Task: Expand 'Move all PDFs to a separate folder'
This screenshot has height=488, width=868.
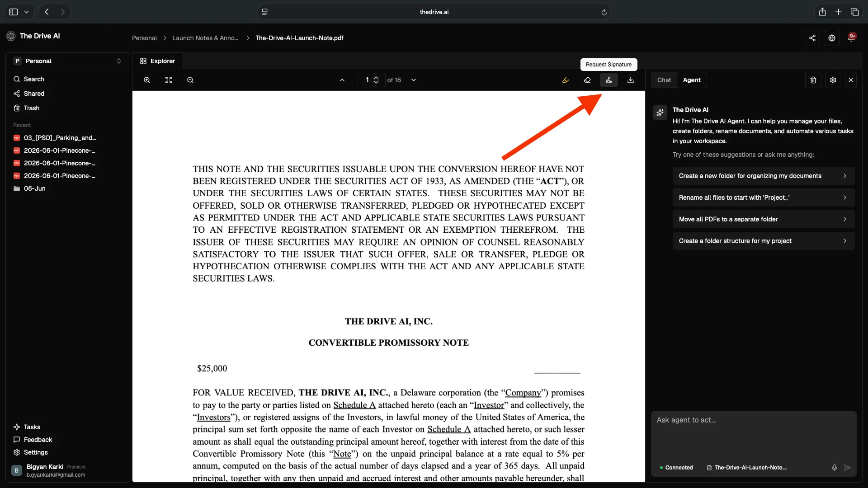Action: (x=764, y=219)
